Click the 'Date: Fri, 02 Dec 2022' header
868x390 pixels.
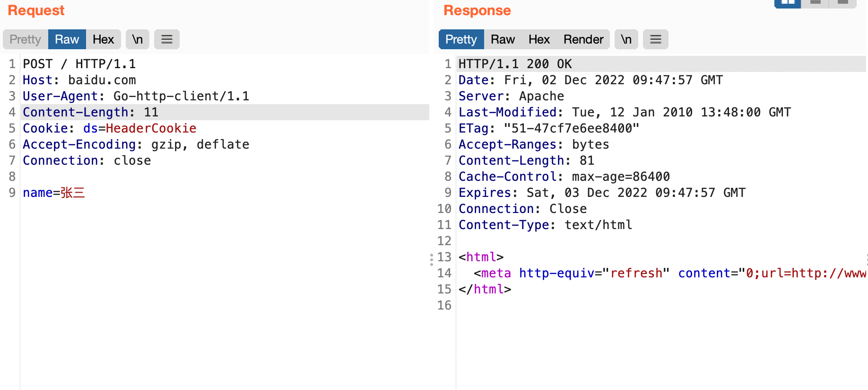pyautogui.click(x=591, y=80)
